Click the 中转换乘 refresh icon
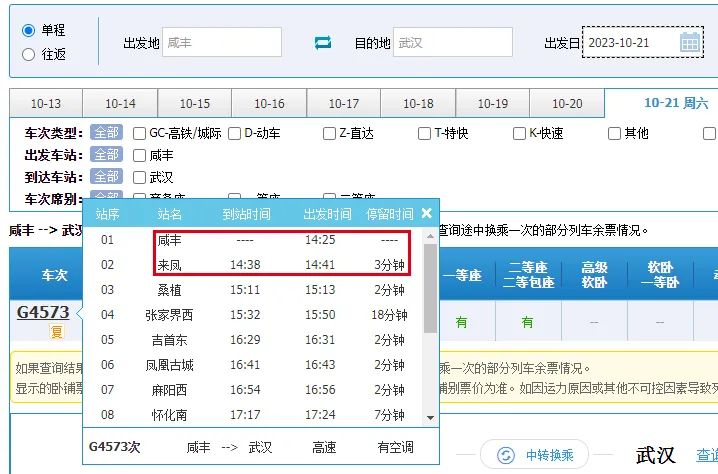Screen dimensions: 718x474 coord(506,455)
